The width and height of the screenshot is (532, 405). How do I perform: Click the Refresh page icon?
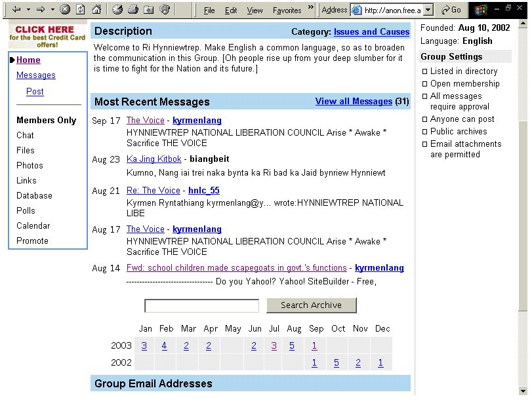coord(81,9)
